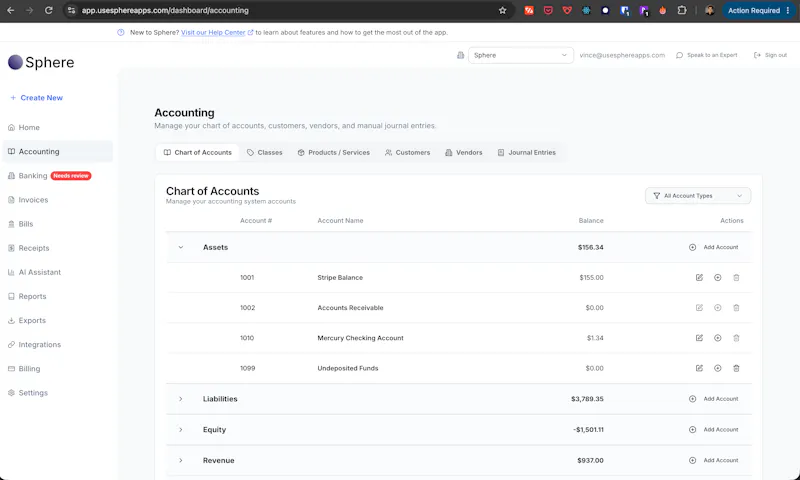Click the Pocket extension icon

click(x=548, y=10)
